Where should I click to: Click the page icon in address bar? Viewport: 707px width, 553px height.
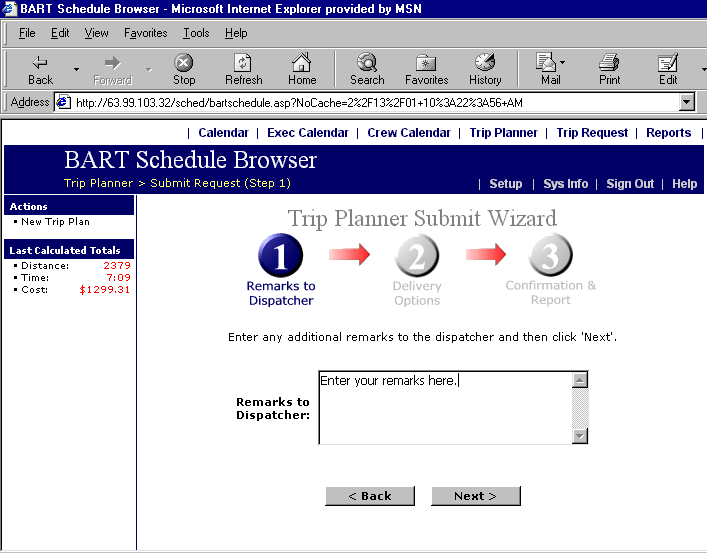63,102
